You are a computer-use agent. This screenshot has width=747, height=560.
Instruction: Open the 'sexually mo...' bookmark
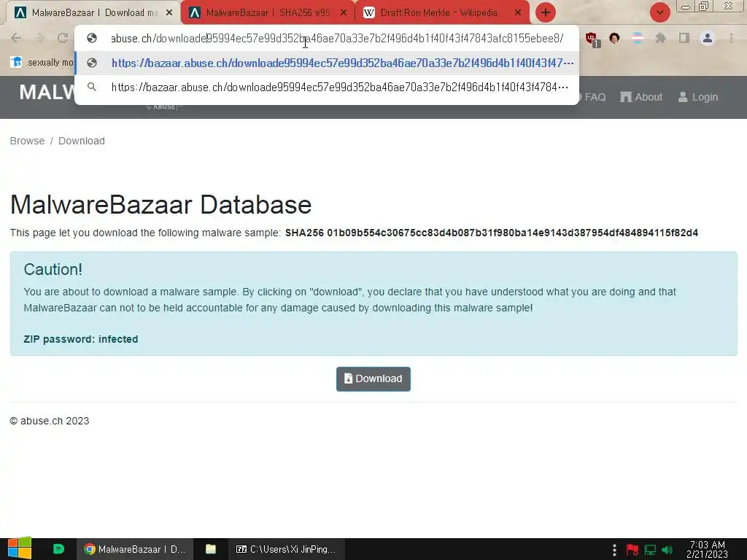coord(42,63)
